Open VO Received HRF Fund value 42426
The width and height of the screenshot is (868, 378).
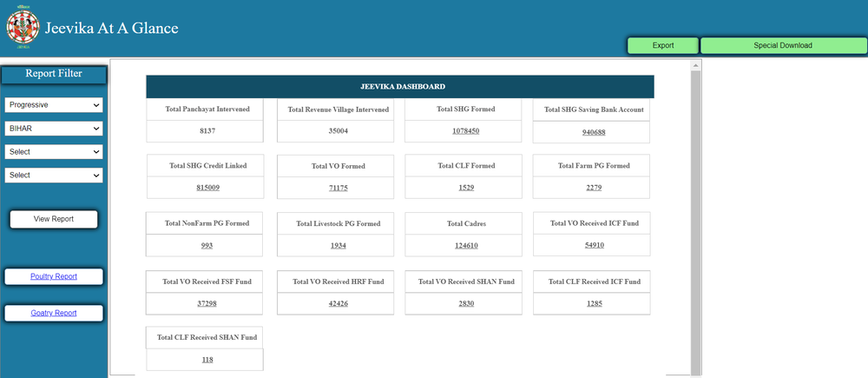pyautogui.click(x=339, y=304)
